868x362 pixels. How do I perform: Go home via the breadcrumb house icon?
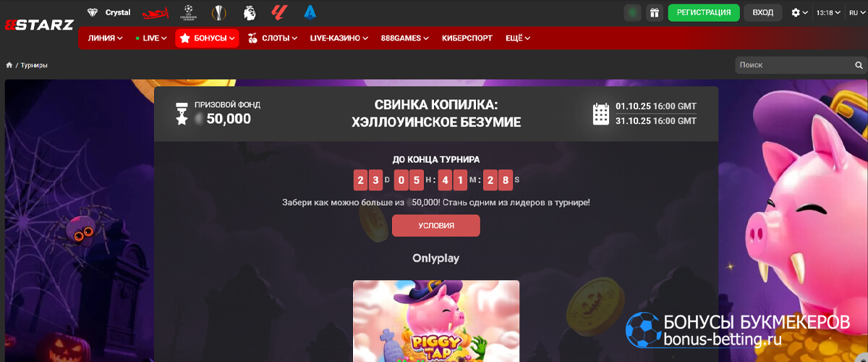pyautogui.click(x=9, y=65)
